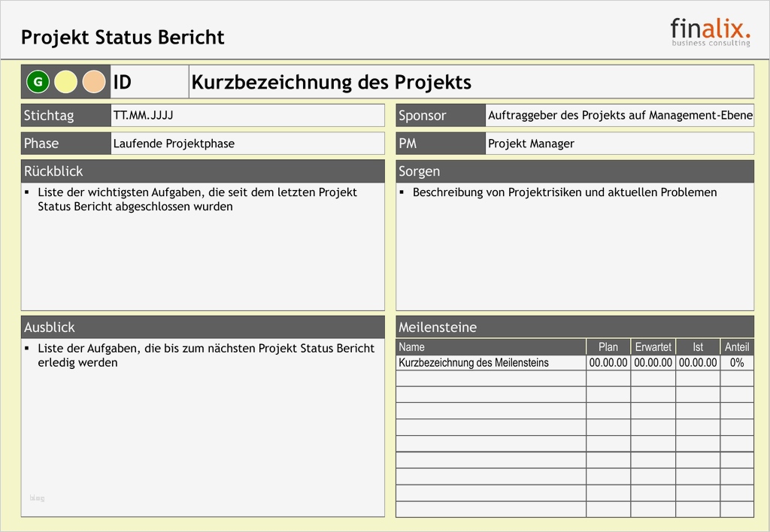This screenshot has height=532, width=770.
Task: Click the Phase label box
Action: 65,143
